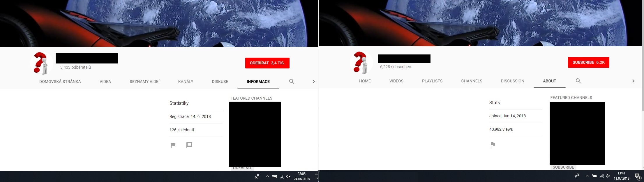644x182 pixels.
Task: Open channel search beside the ABOUT tab
Action: click(x=578, y=81)
